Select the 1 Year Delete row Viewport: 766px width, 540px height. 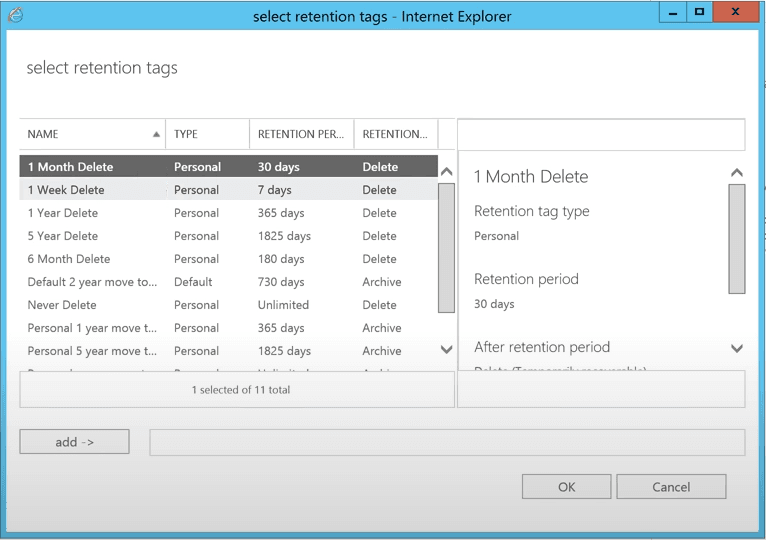pos(63,213)
